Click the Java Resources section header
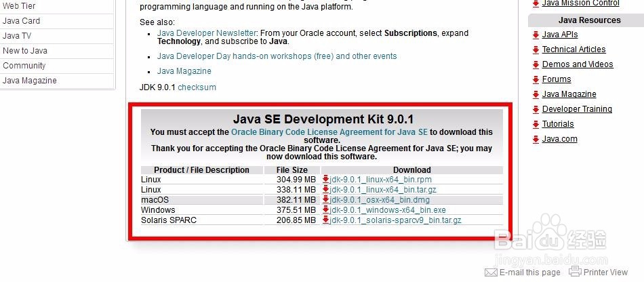Screen dimensions: 644x282 pyautogui.click(x=586, y=20)
